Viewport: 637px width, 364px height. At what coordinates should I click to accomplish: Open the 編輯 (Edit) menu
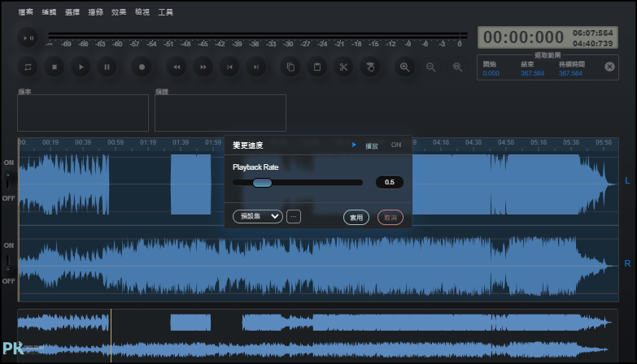tap(49, 12)
